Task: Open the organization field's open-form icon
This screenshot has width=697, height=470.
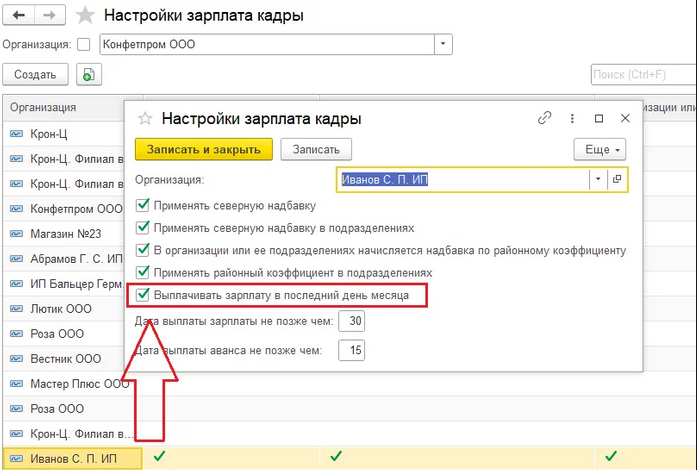Action: coord(617,179)
